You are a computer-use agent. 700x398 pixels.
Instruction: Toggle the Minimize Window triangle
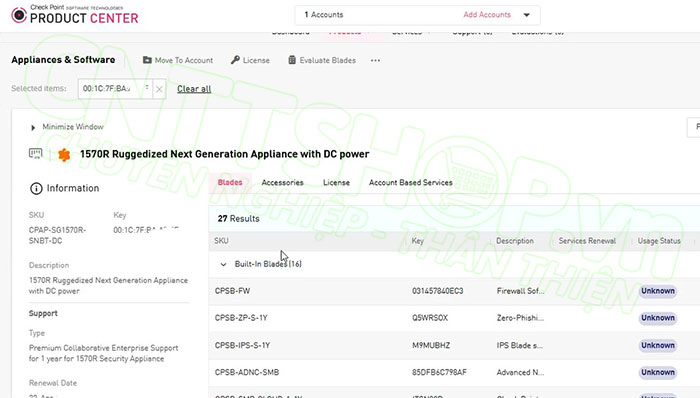point(33,128)
